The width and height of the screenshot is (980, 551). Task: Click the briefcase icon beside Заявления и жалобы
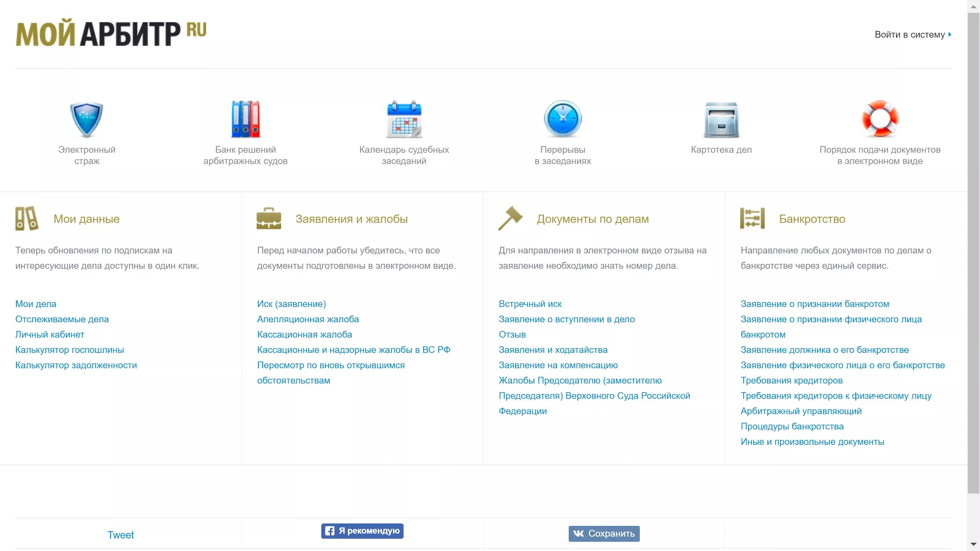point(269,218)
